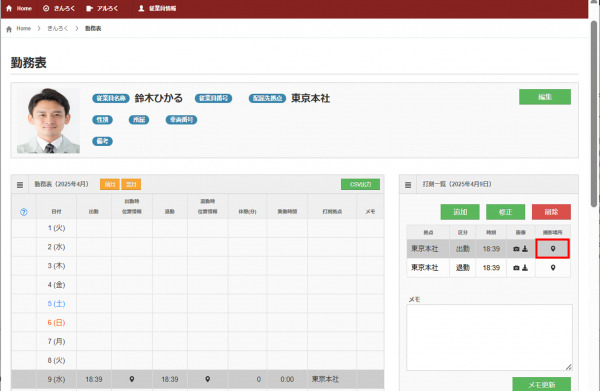
Task: Go to previous month with 前月 button
Action: pos(109,184)
